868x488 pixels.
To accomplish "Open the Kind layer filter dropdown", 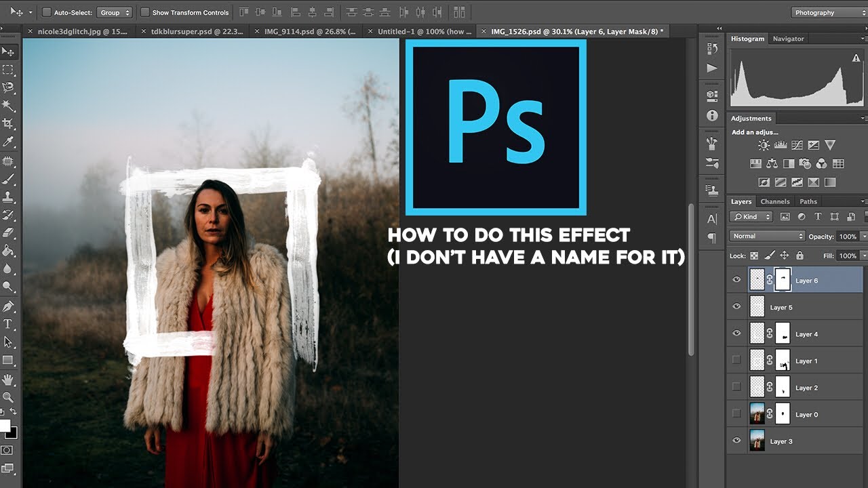I will tap(751, 217).
